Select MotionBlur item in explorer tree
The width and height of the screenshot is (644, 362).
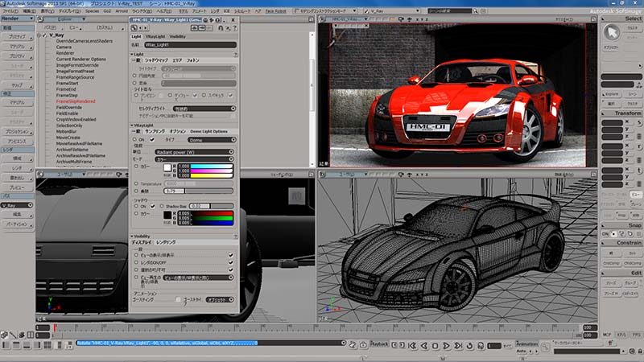(67, 132)
